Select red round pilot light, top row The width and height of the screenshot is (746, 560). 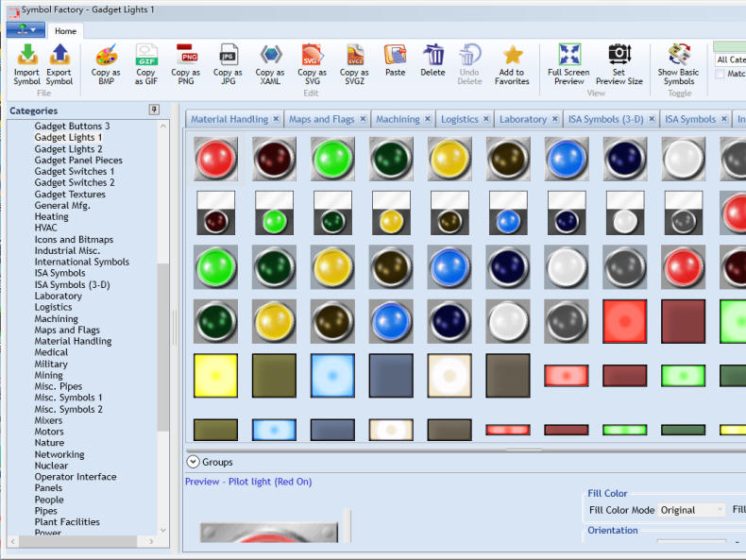click(215, 159)
